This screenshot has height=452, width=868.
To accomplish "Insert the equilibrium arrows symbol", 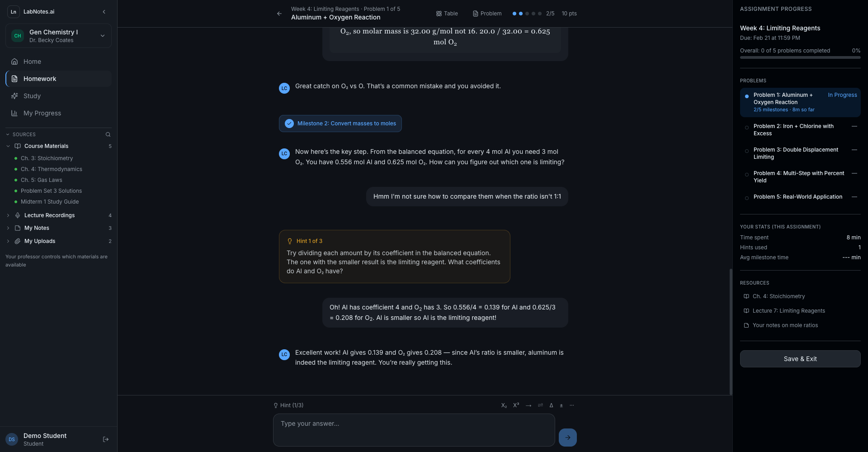I will pos(540,405).
